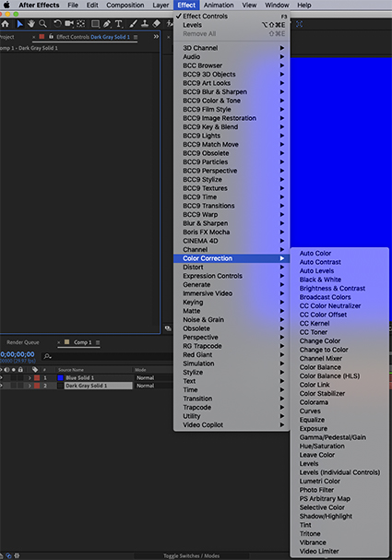Close the Comp 1 timeline tab
The width and height of the screenshot is (392, 560).
point(59,342)
